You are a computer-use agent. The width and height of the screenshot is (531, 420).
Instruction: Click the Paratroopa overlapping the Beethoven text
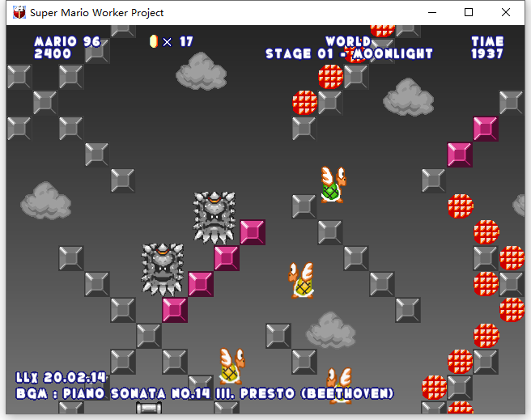(x=339, y=385)
